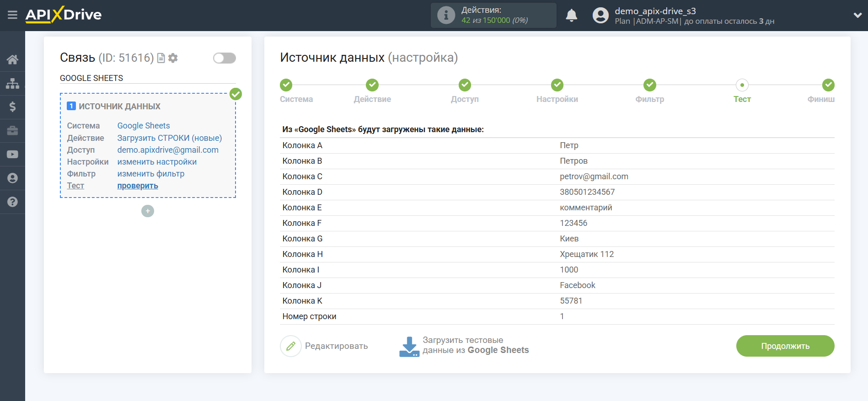Click 'изменить фильтр' link
The image size is (868, 401).
(x=151, y=174)
